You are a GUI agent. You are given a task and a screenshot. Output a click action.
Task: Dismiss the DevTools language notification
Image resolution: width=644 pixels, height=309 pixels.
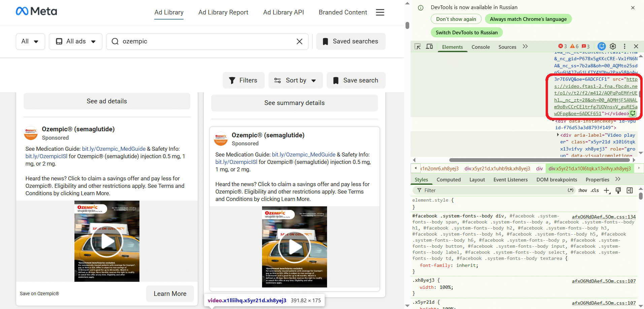633,8
